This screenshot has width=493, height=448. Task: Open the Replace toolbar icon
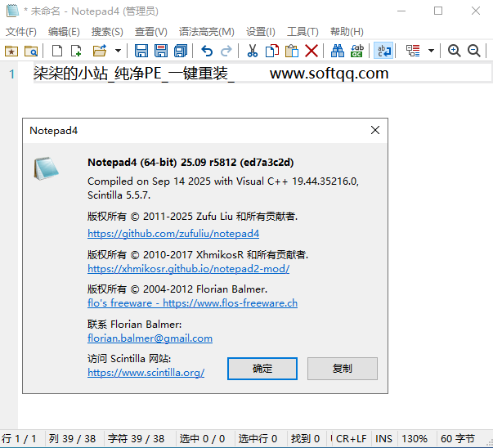pos(356,51)
